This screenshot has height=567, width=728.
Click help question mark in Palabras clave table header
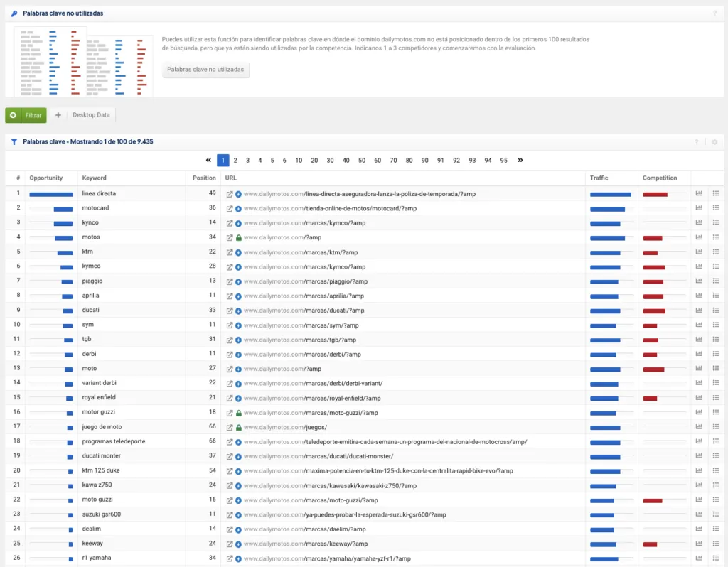click(x=697, y=142)
